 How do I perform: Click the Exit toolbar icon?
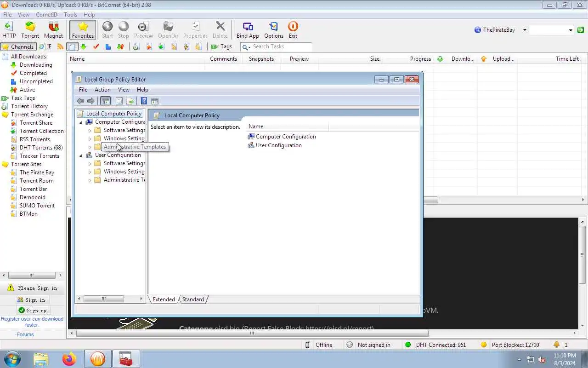point(293,30)
